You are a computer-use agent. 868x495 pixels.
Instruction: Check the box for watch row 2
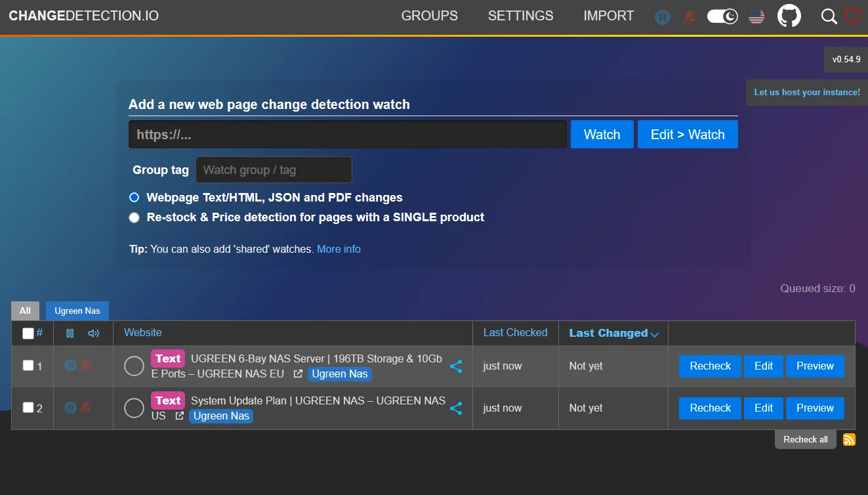click(28, 408)
